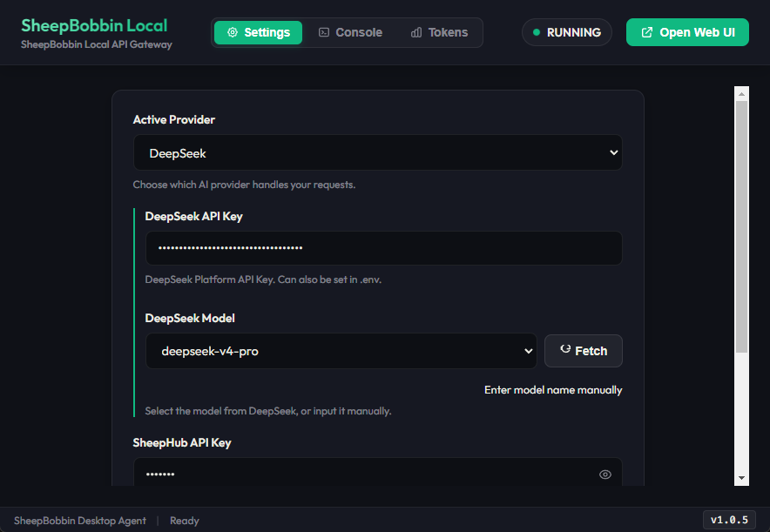Toggle SheepHub API Key visibility eye icon
Image resolution: width=770 pixels, height=532 pixels.
point(605,475)
